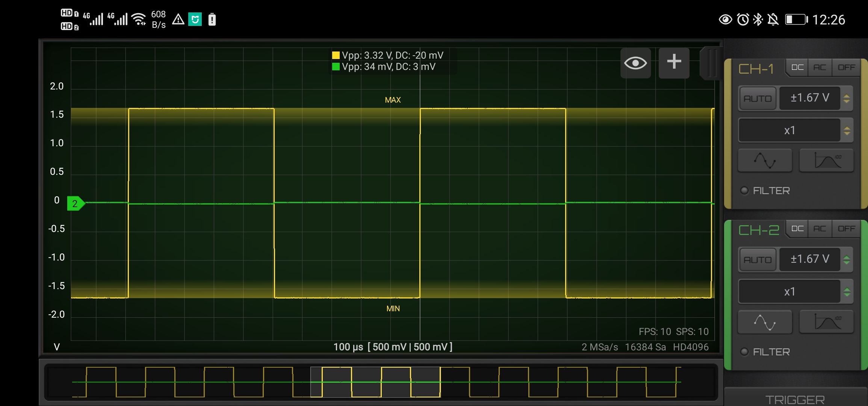Adjust CH-1 range with the stepper arrows

tap(847, 98)
